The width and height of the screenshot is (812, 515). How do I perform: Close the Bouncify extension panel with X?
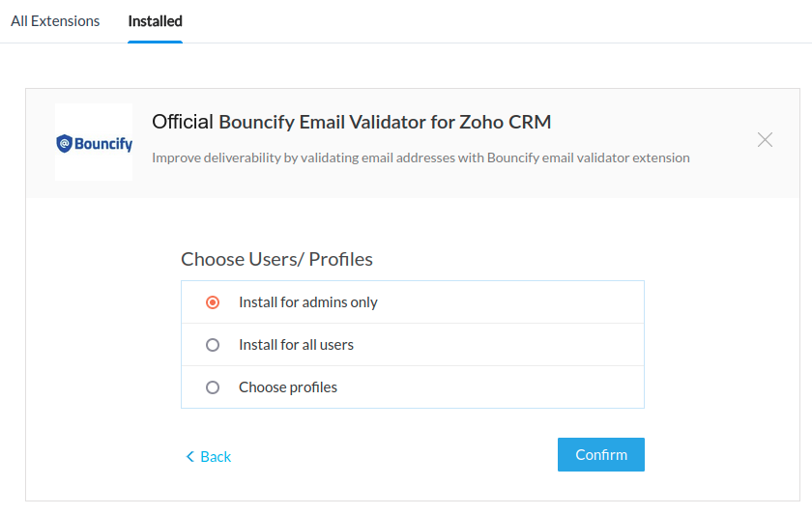click(x=765, y=140)
